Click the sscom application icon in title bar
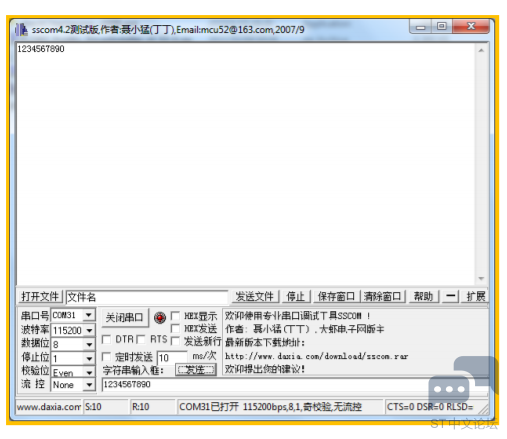 [21, 30]
